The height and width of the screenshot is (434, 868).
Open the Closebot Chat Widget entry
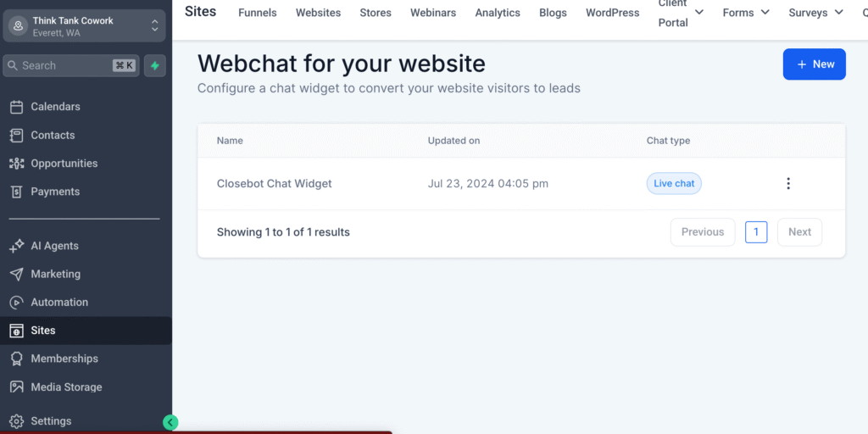[274, 184]
